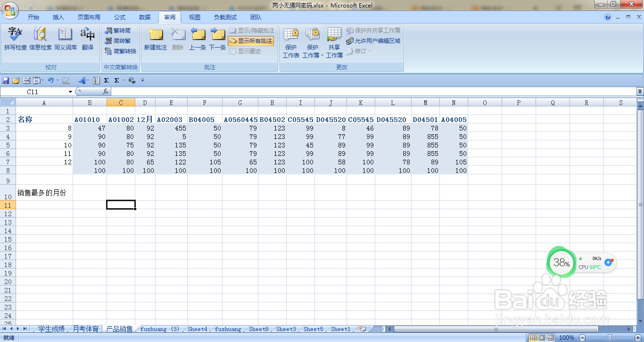Open the 团队 Team ribbon tab
Image resolution: width=644 pixels, height=342 pixels.
(x=256, y=17)
